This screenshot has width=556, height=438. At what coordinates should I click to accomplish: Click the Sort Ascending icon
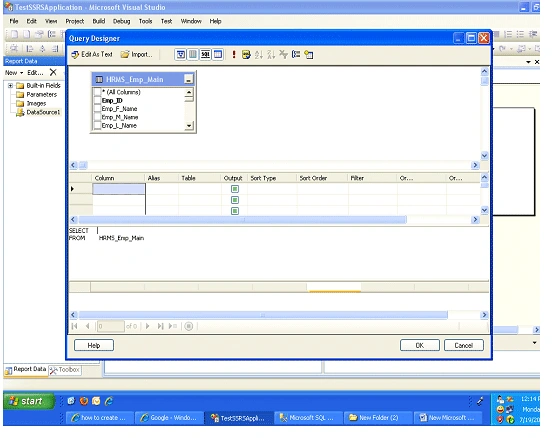point(258,54)
